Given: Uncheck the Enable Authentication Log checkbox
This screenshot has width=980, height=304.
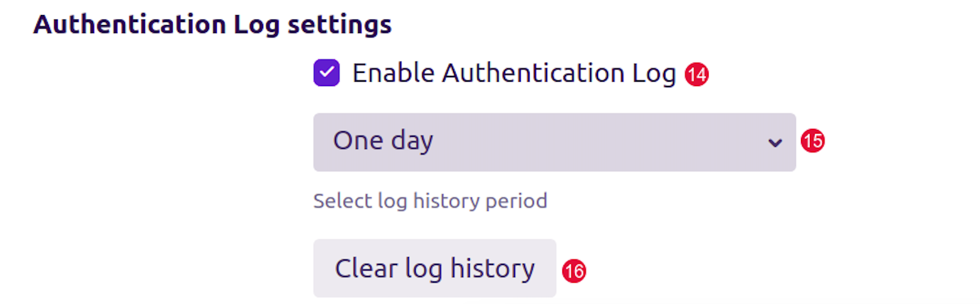Looking at the screenshot, I should [327, 73].
